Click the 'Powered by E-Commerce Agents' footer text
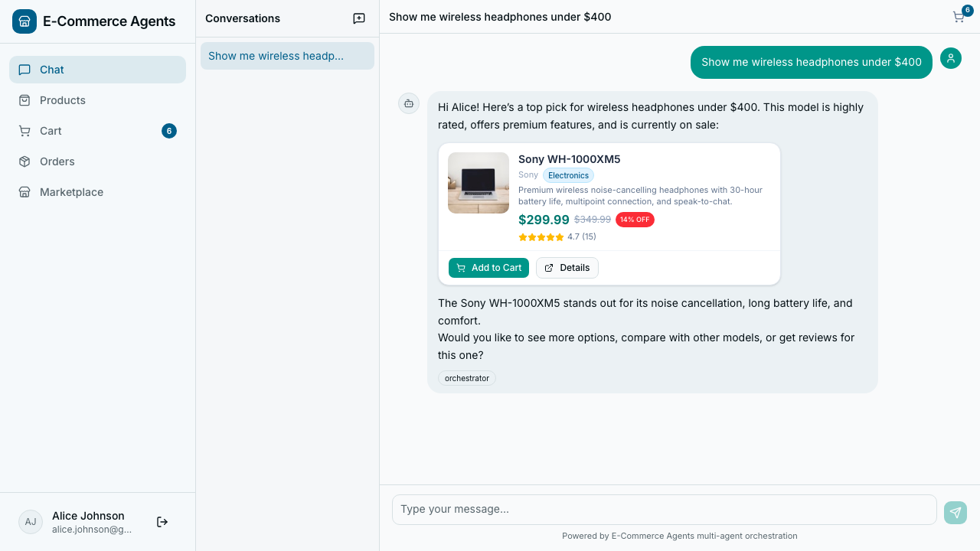Screen dimensions: 980x551 (680, 536)
